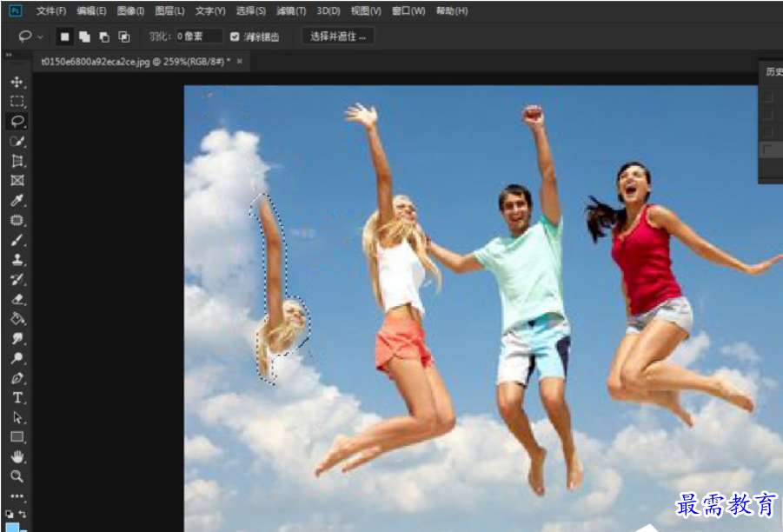The image size is (783, 532).
Task: Click the foreground color swatch
Action: (12, 527)
